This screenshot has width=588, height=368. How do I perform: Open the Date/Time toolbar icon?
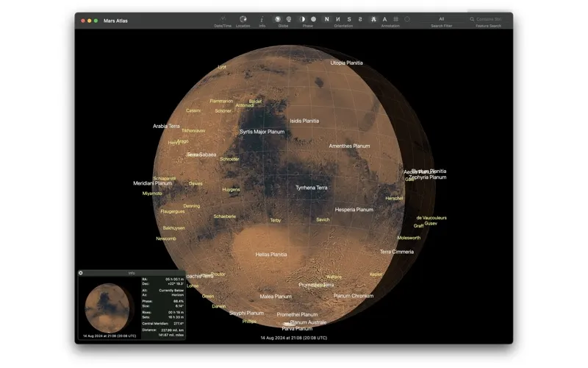[x=223, y=19]
